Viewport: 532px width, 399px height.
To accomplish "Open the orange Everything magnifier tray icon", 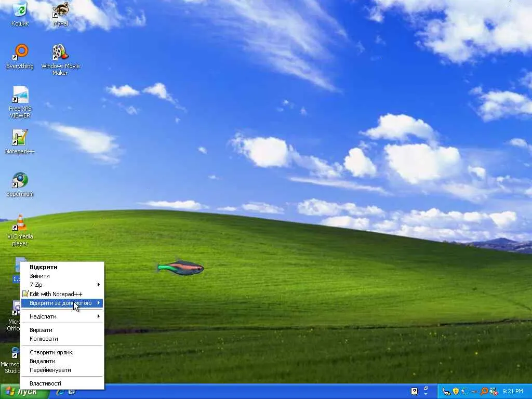I will [x=484, y=391].
